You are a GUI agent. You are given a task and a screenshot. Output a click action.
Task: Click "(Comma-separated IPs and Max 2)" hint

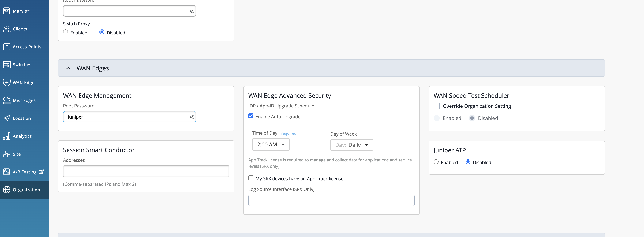pos(99,184)
